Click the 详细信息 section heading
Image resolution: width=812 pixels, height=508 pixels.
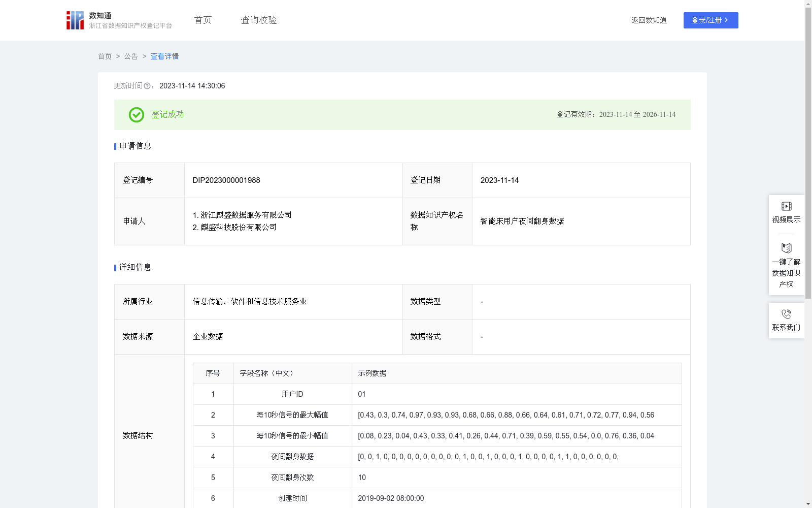click(x=135, y=268)
